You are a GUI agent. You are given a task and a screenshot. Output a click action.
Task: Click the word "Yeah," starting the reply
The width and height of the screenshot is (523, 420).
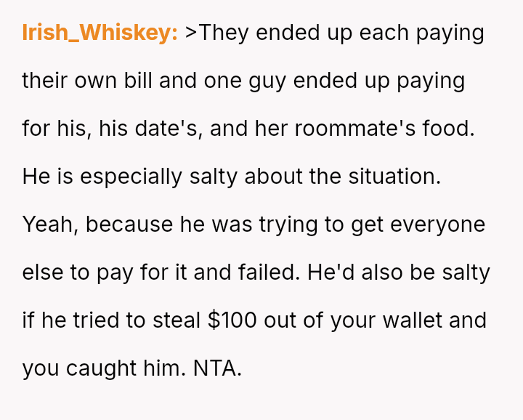tap(50, 225)
